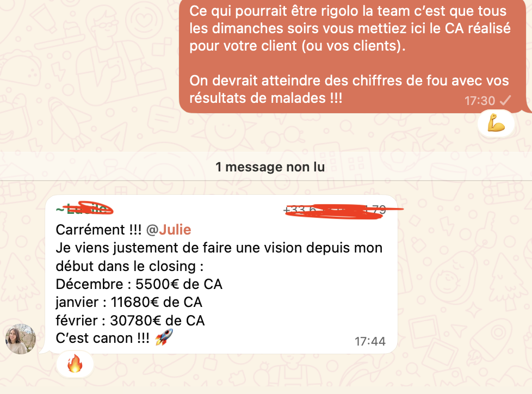The width and height of the screenshot is (532, 394).
Task: Click the 17:44 timestamp on white bubble
Action: 370,341
